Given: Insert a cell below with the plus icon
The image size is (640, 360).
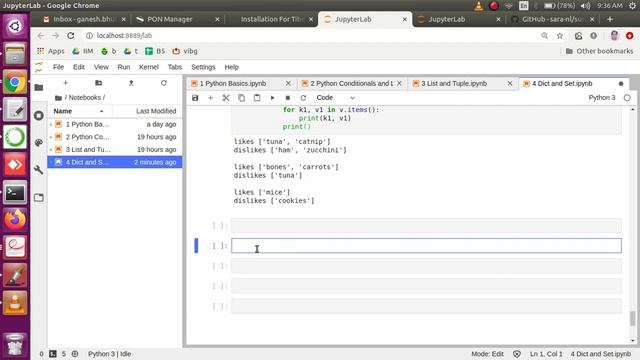Looking at the screenshot, I should point(211,98).
